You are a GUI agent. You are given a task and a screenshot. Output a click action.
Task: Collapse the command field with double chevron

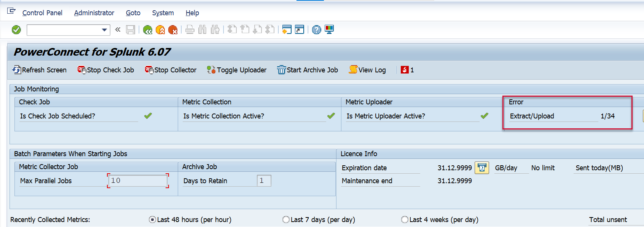coord(118,30)
